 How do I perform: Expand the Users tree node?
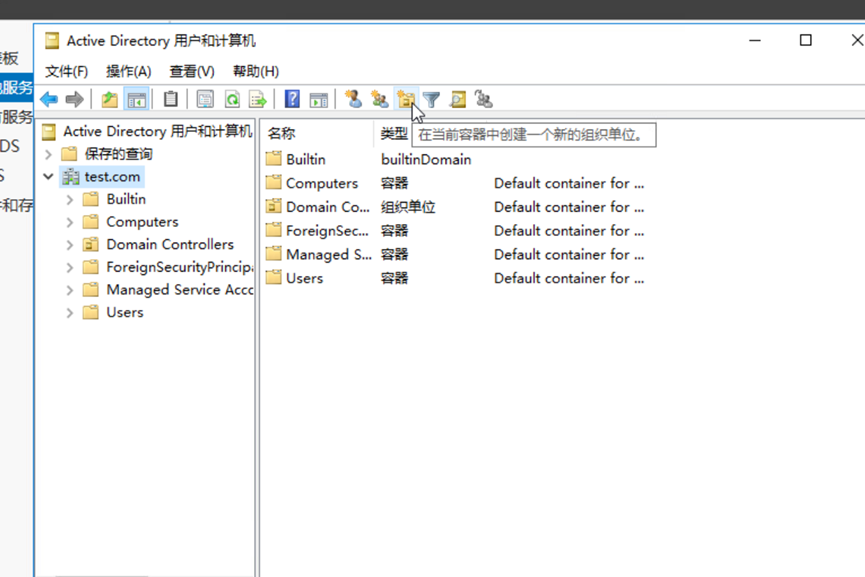tap(70, 312)
